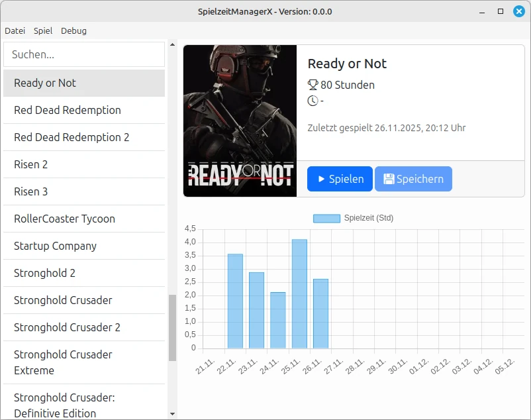
Task: Click the 25.11. bar in chart
Action: click(299, 293)
